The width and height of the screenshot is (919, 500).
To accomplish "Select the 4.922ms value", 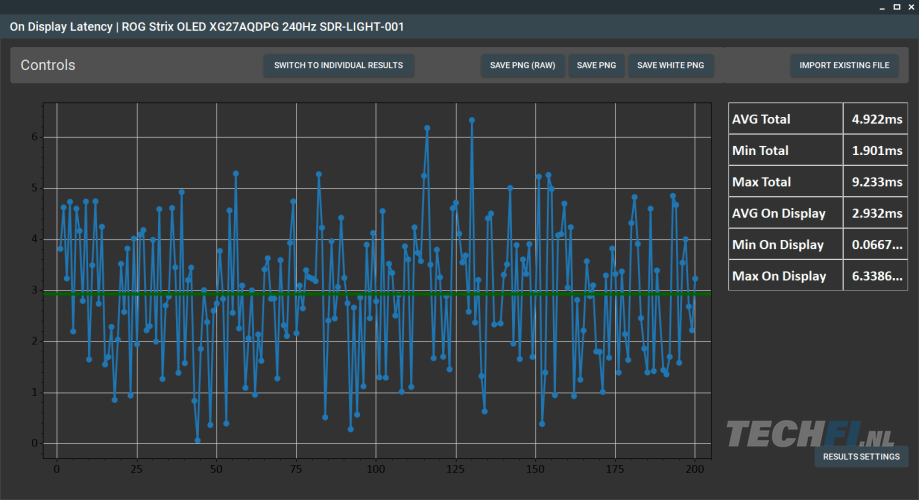I will [876, 119].
